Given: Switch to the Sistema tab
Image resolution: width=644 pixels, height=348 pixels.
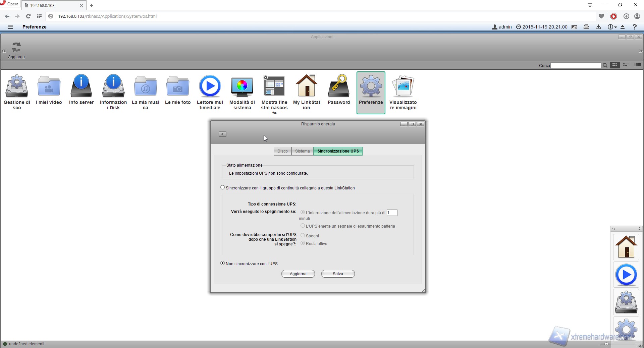Looking at the screenshot, I should [x=302, y=151].
